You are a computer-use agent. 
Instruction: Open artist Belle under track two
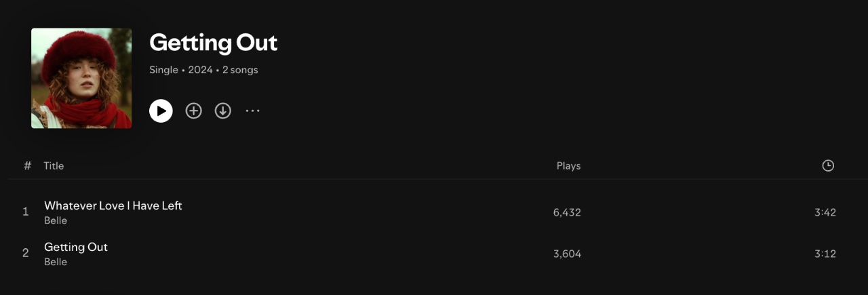56,262
